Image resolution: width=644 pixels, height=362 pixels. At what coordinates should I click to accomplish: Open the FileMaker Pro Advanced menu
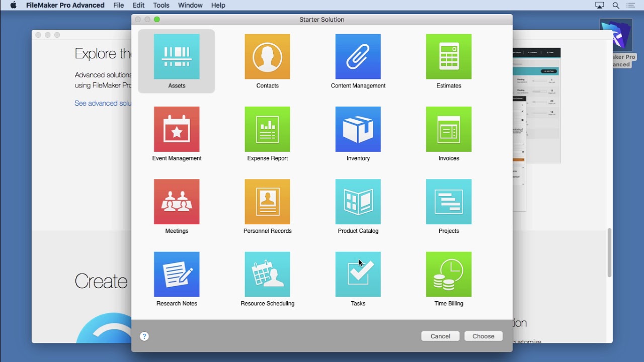click(x=65, y=5)
